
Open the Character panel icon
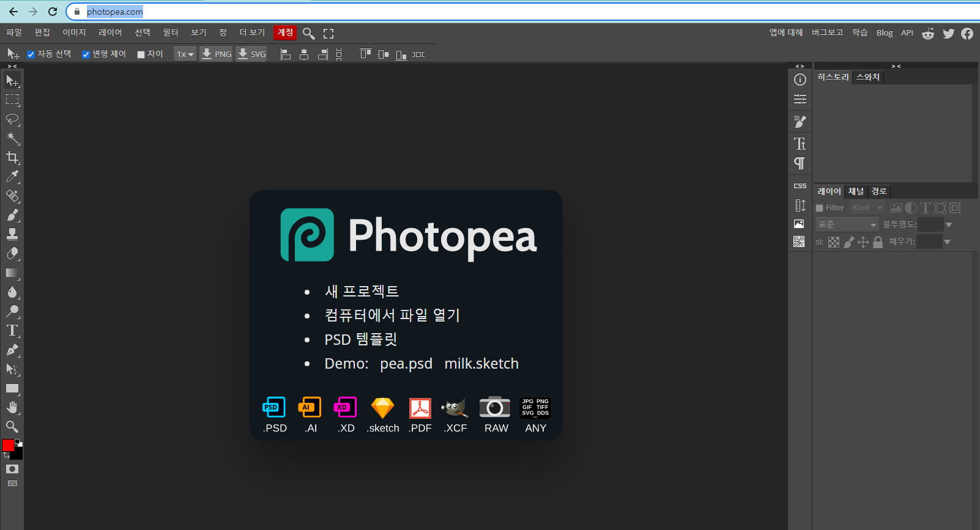coord(800,144)
